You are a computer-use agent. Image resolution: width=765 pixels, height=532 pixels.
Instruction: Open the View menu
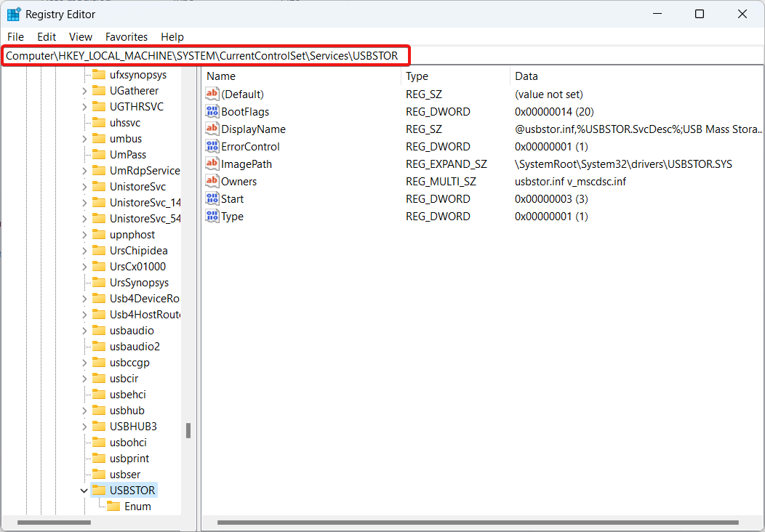[x=80, y=36]
